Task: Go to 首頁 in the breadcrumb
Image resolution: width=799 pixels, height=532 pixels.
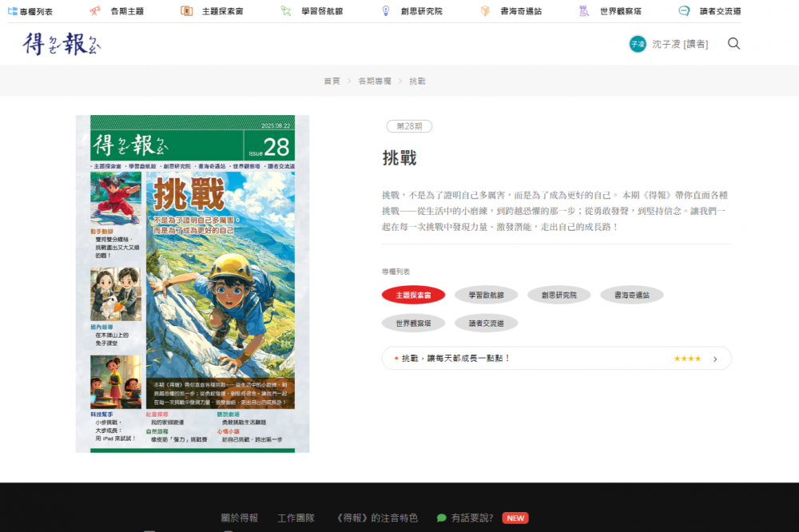Action: coord(332,81)
